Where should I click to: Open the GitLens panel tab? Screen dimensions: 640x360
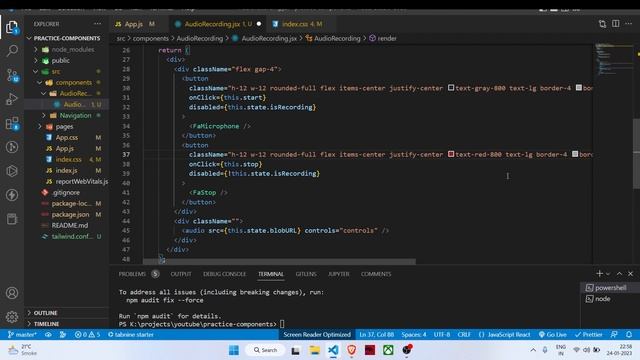(306, 274)
